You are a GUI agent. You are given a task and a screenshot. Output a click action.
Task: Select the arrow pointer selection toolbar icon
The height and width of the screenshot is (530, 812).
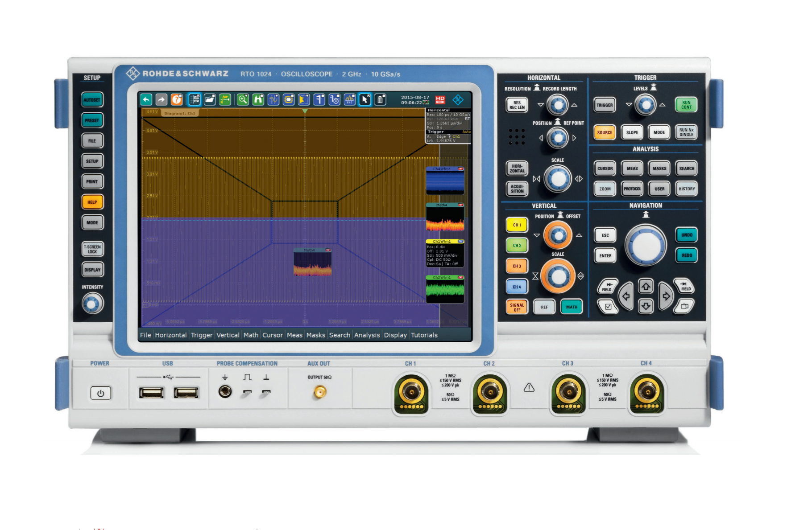click(365, 99)
